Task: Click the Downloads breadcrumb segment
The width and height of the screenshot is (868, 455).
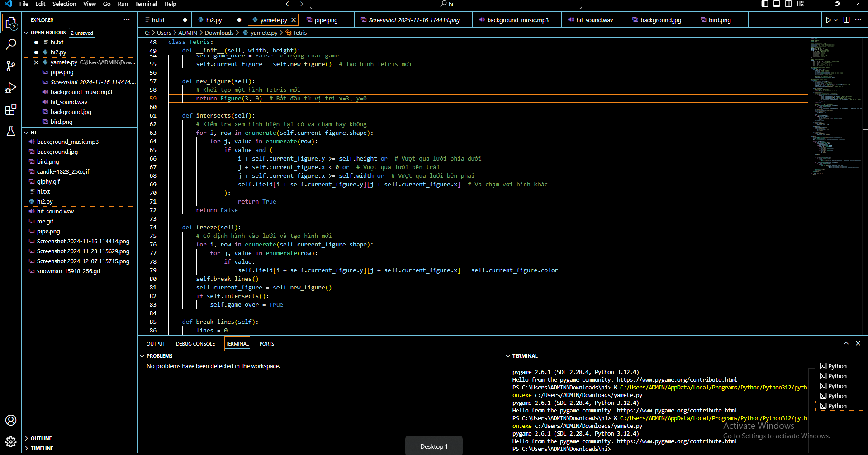Action: 219,33
